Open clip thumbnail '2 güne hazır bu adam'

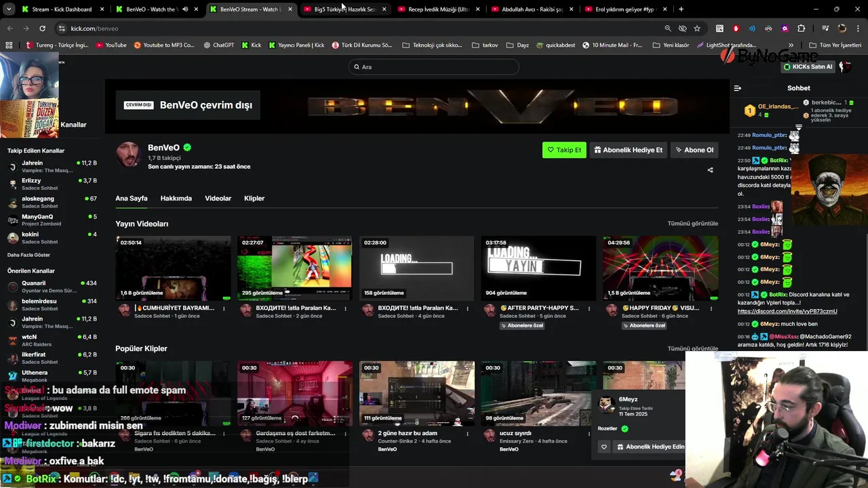coord(416,393)
